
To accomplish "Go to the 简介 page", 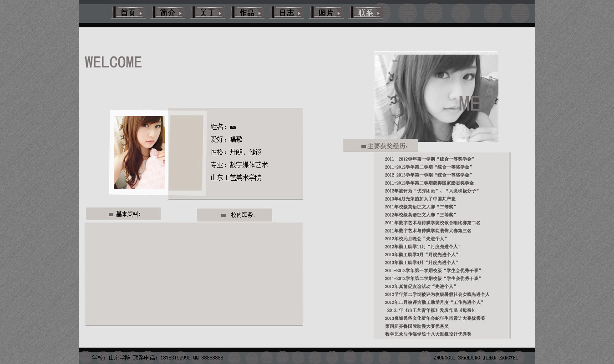I will (167, 13).
